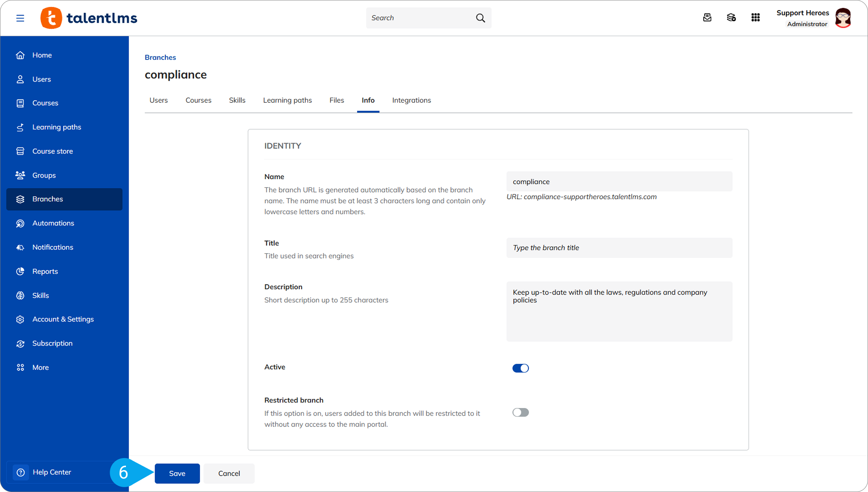The width and height of the screenshot is (868, 492).
Task: Enable the Restricted branch toggle
Action: [x=520, y=412]
